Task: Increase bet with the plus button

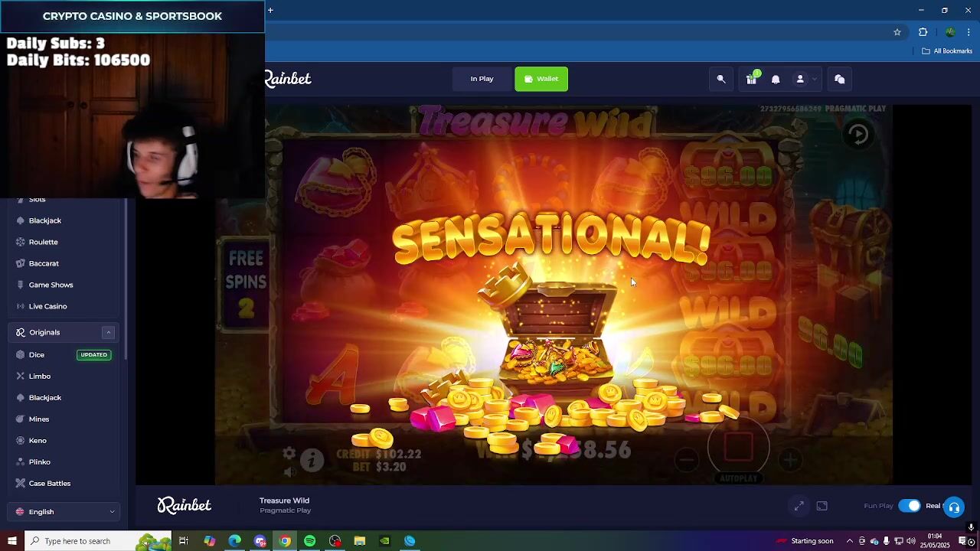Action: (x=790, y=459)
